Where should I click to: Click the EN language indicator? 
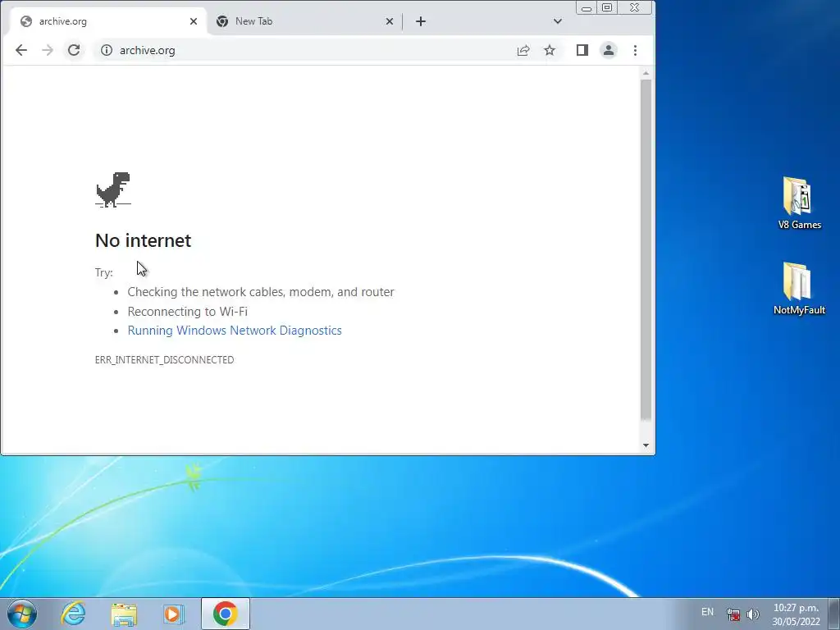[x=708, y=612]
